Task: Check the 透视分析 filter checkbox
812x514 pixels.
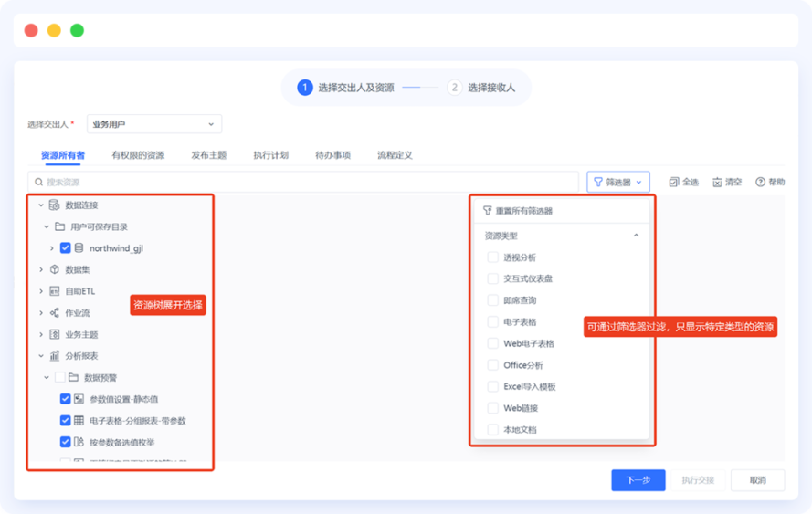Action: coord(493,257)
